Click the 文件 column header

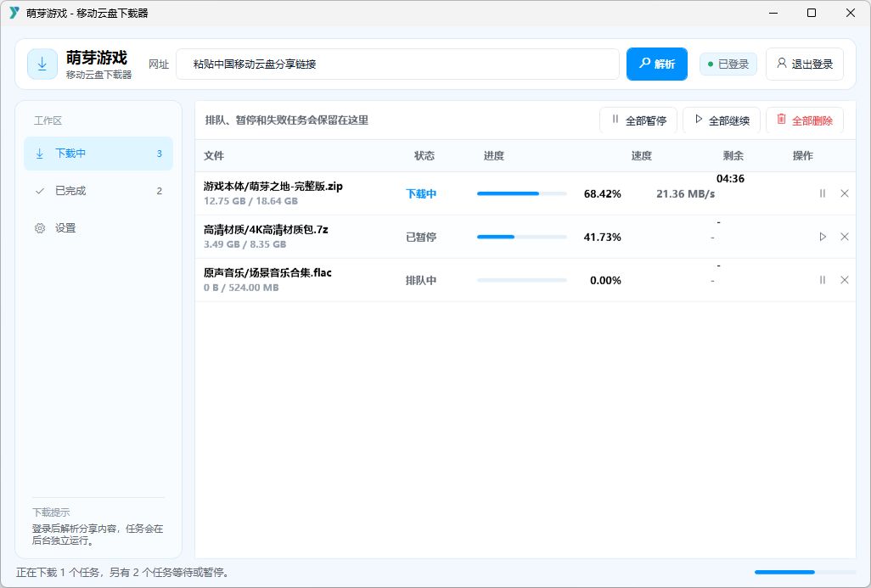pyautogui.click(x=214, y=156)
